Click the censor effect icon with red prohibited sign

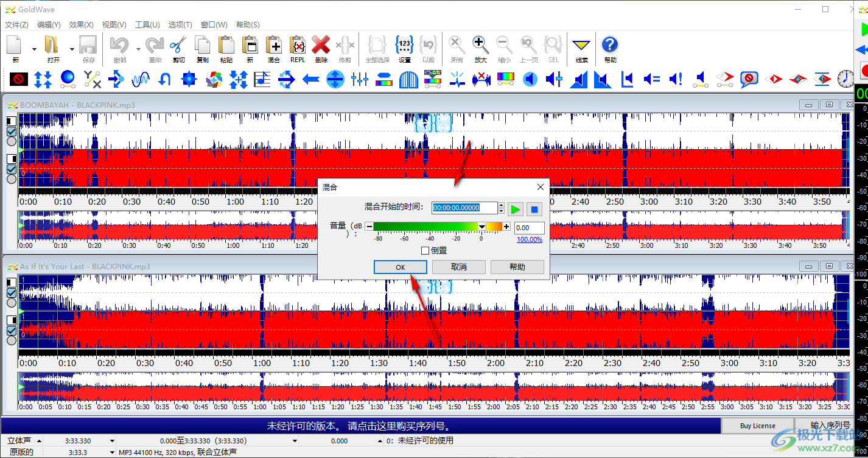pyautogui.click(x=19, y=79)
